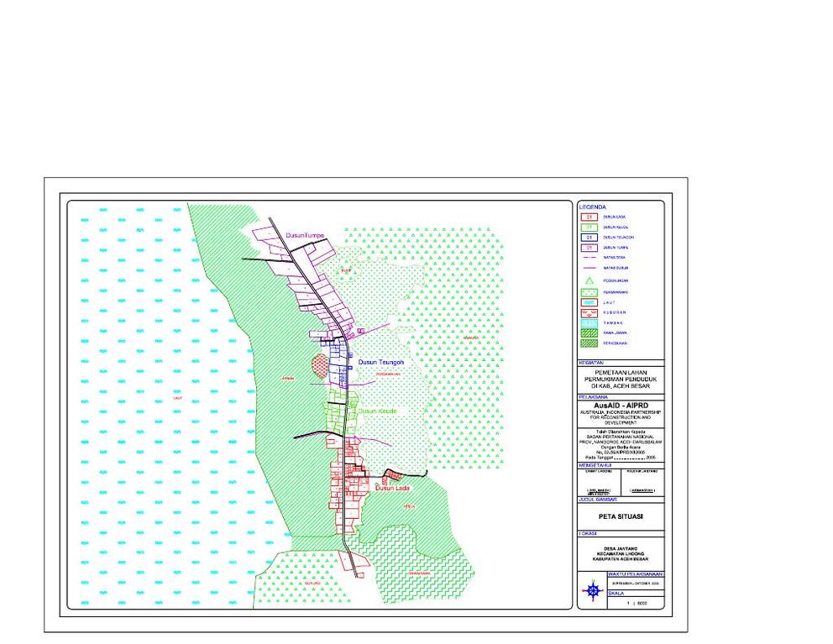Click the green triangle Pegunungan legend symbol
The image size is (833, 644).
click(589, 280)
